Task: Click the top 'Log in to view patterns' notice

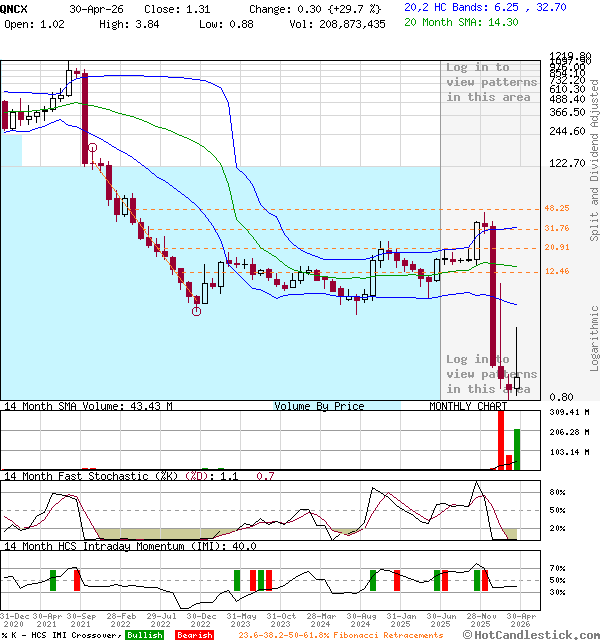Action: click(491, 82)
